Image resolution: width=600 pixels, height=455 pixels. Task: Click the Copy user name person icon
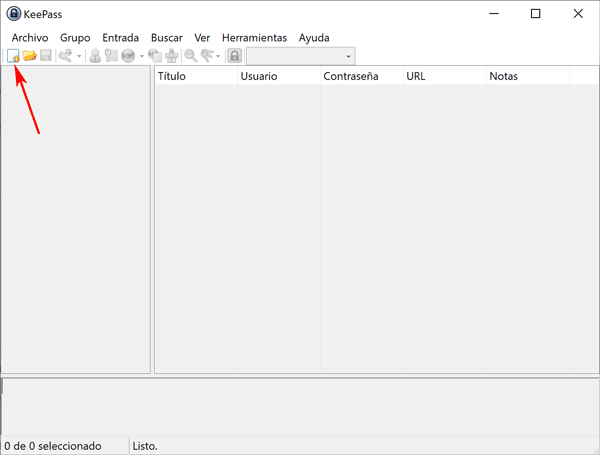[x=95, y=56]
